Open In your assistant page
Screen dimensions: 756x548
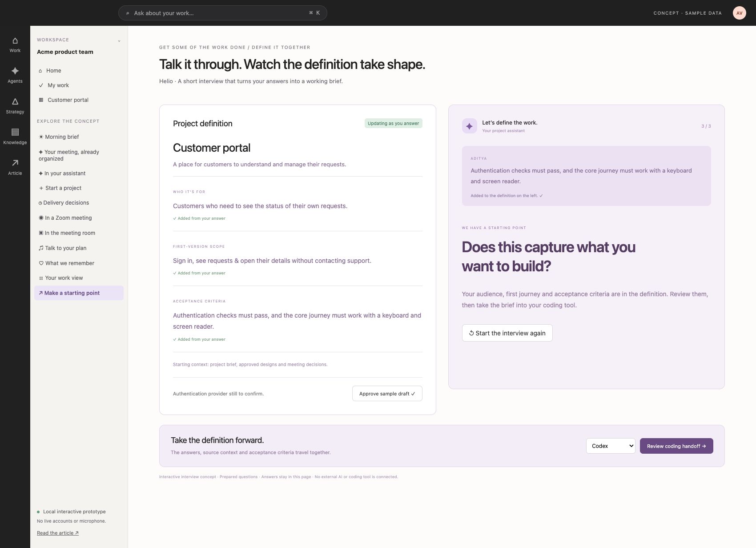79,173
